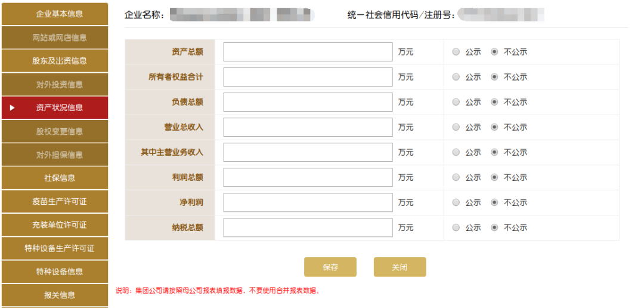
Task: Select 公示 radio for 营业总收入
Action: (x=456, y=127)
